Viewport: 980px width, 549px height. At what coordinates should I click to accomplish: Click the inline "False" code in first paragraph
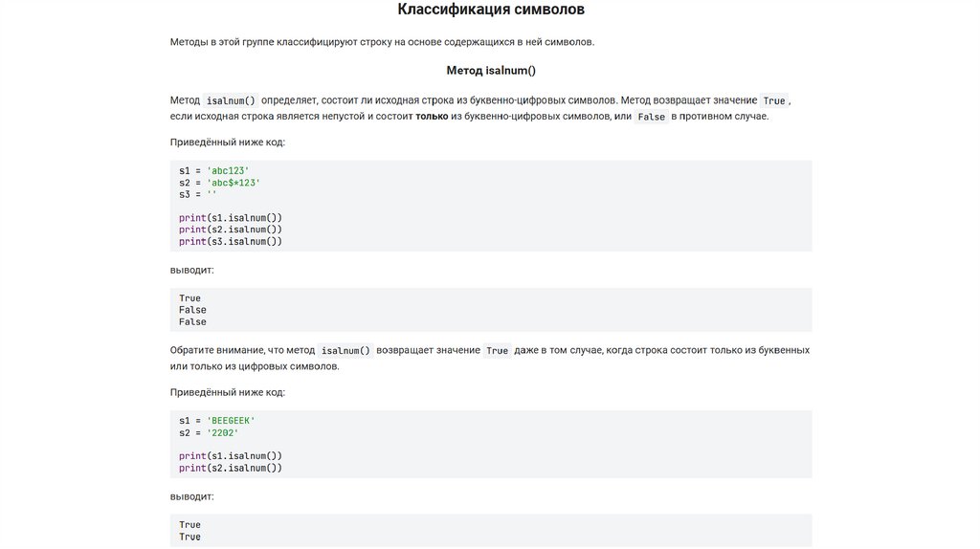tap(651, 117)
